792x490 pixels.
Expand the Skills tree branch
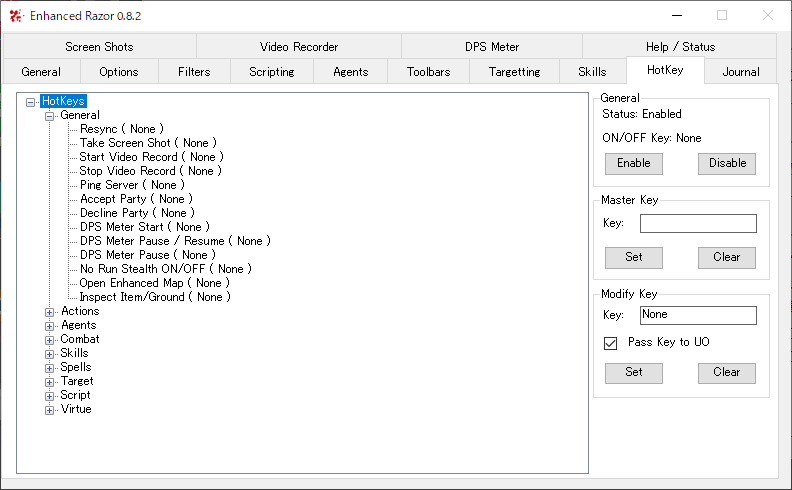point(50,354)
